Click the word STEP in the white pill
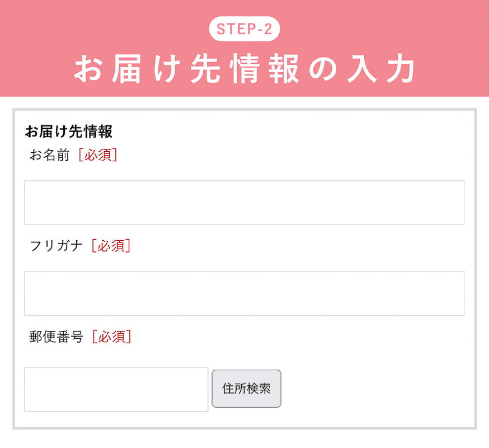 point(232,29)
